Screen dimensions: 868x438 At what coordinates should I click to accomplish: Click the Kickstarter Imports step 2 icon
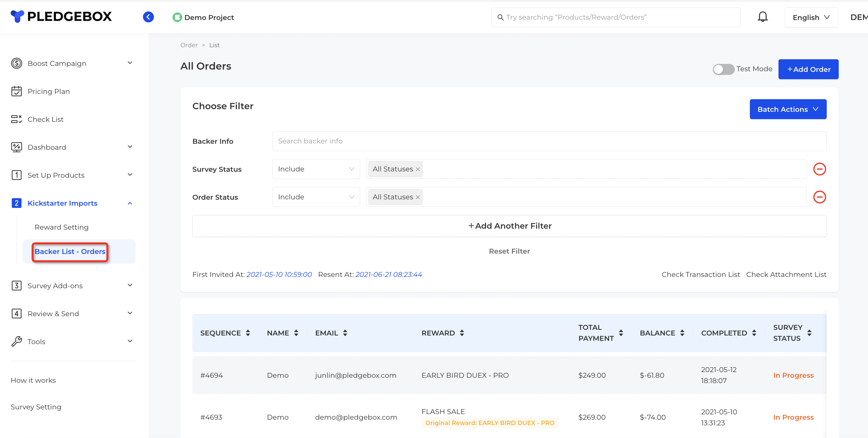tap(17, 203)
